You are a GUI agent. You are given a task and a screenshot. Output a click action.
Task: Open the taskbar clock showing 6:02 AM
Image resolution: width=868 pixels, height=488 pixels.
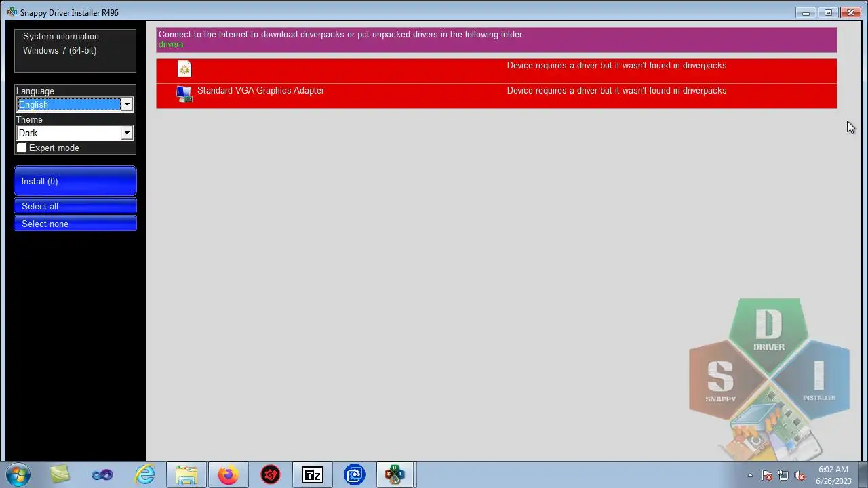tap(833, 475)
